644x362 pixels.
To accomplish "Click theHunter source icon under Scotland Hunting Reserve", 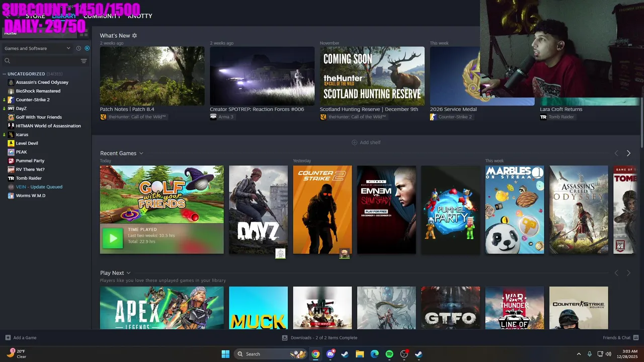I will [x=323, y=117].
